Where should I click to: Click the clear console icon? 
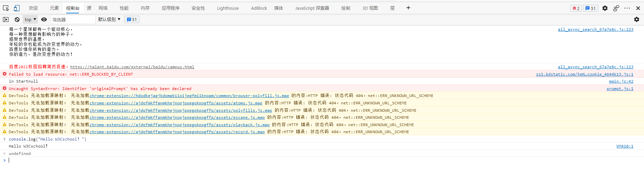17,20
